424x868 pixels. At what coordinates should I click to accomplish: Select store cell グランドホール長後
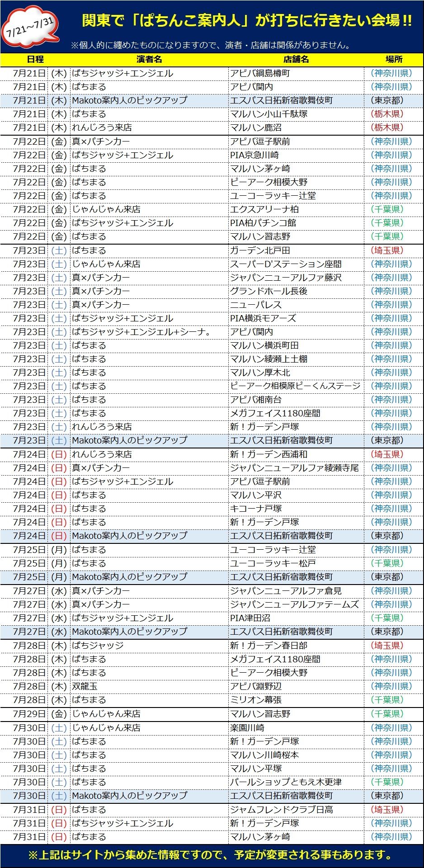pos(296,291)
